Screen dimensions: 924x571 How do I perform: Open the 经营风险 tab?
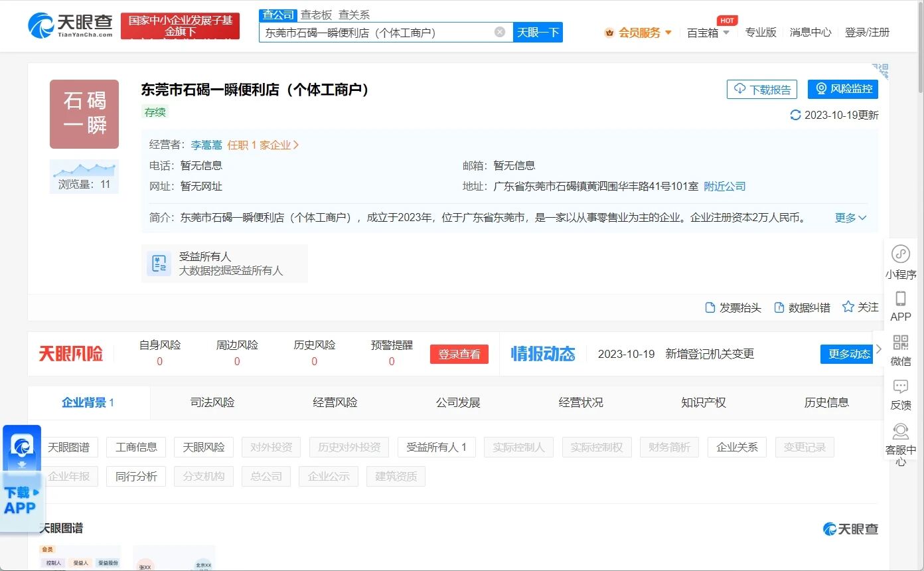click(x=335, y=402)
